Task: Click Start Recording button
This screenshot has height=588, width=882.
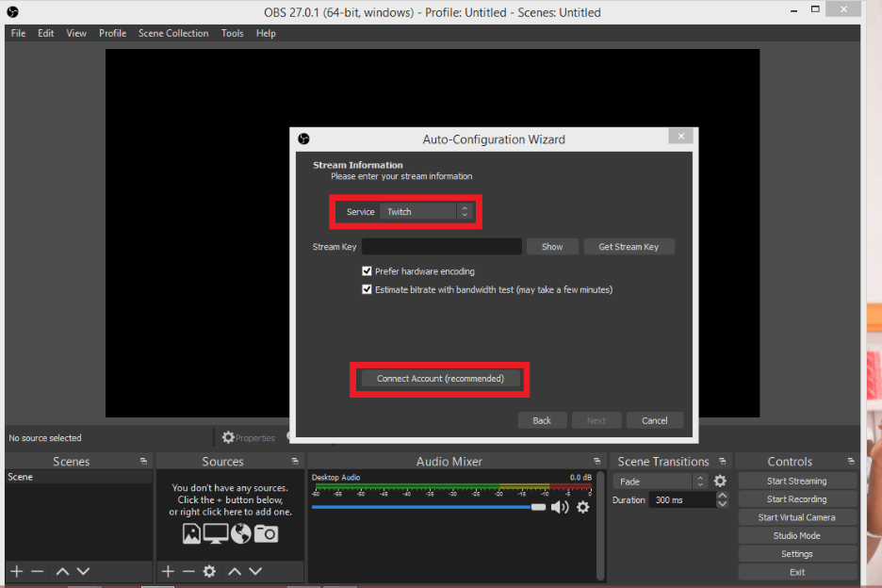Action: pyautogui.click(x=797, y=499)
